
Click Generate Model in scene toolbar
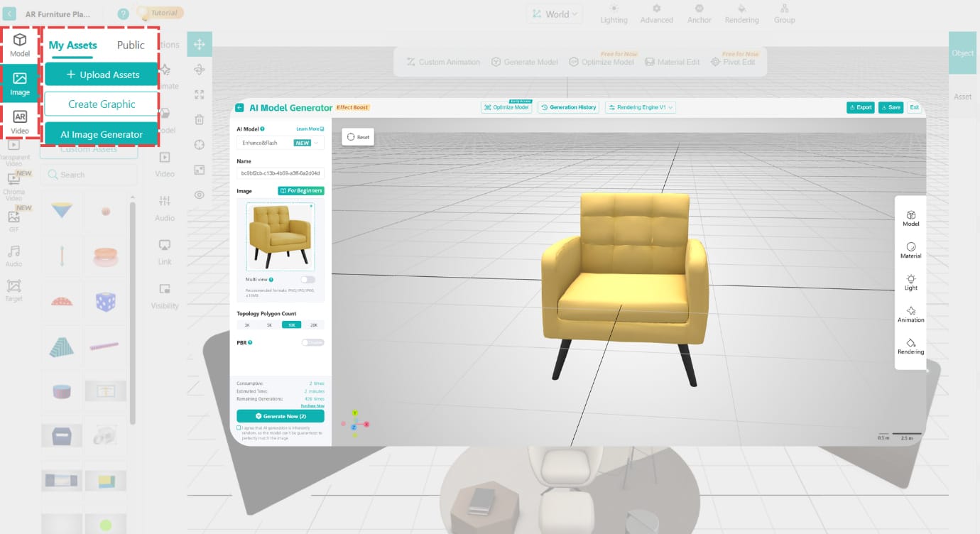[x=525, y=62]
